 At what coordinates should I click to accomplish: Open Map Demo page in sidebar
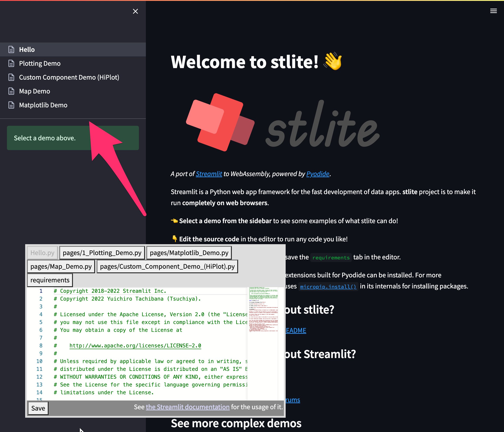pyautogui.click(x=35, y=91)
